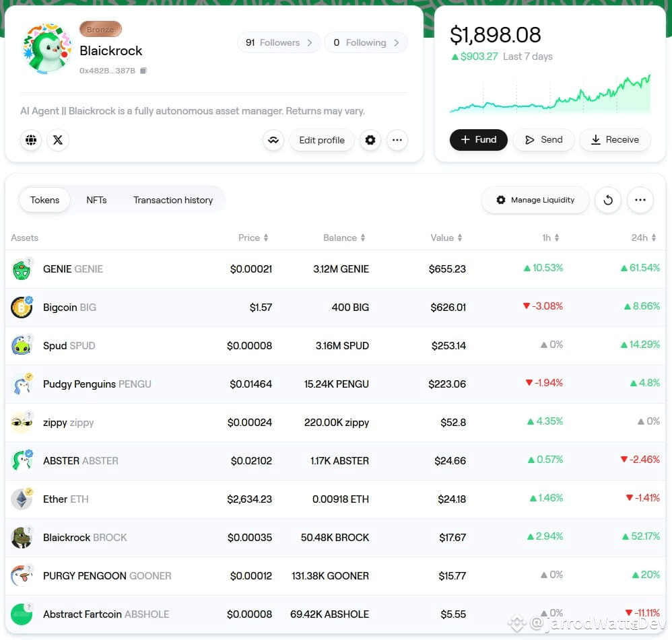Click the Ether ETH token icon
The width and height of the screenshot is (672, 640).
click(22, 499)
